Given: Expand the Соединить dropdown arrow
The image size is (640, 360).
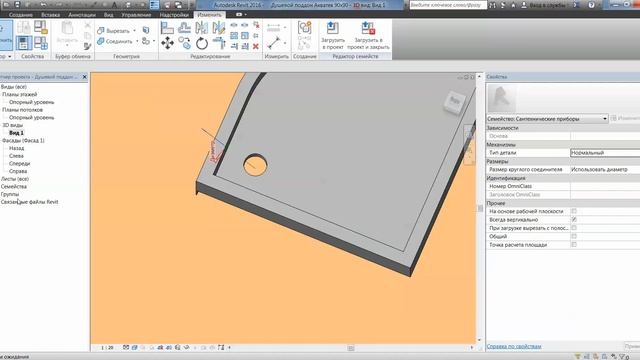Looking at the screenshot, I should 137,41.
